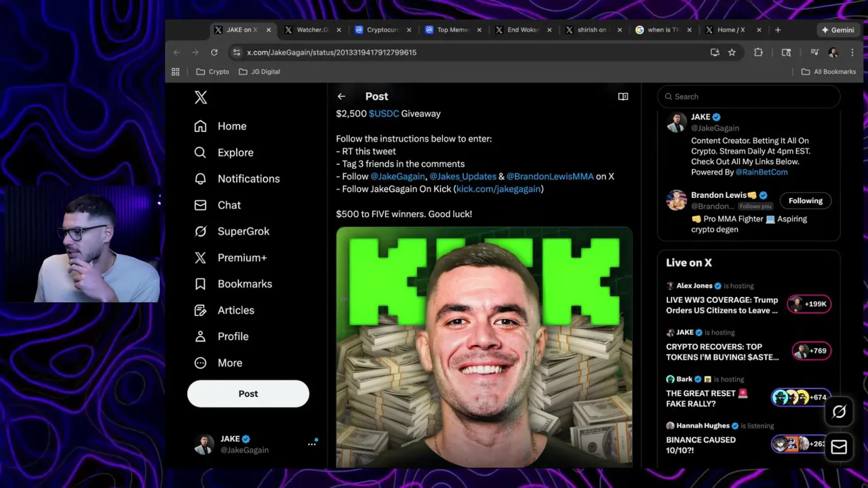Image resolution: width=868 pixels, height=488 pixels.
Task: Click the media controls icon in toolbar
Action: [814, 52]
